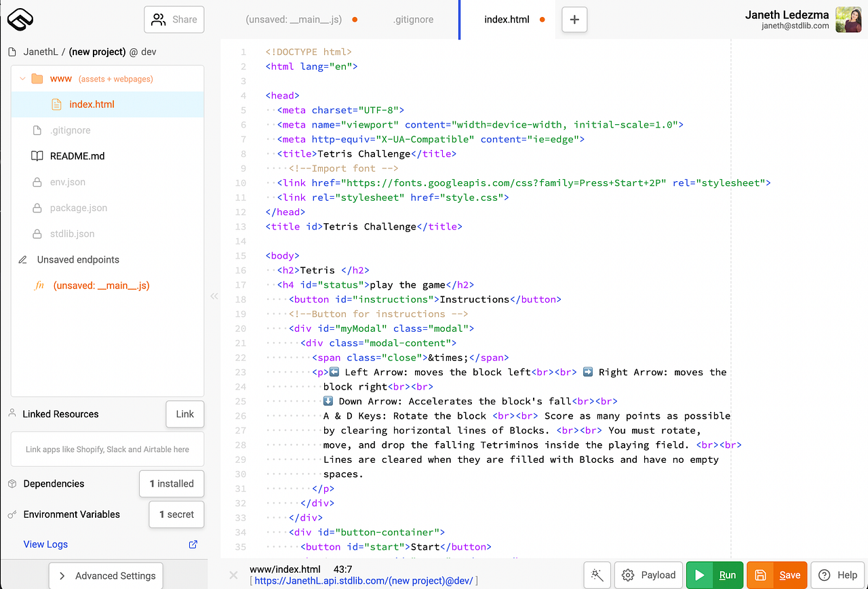The height and width of the screenshot is (589, 868).
Task: Switch to the .gitignore tab
Action: point(413,20)
